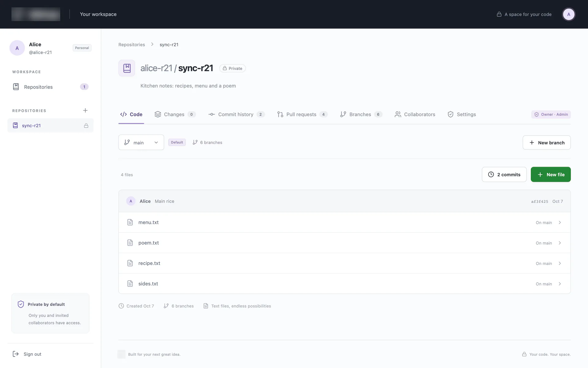Click the New branch button
This screenshot has width=588, height=368.
pyautogui.click(x=547, y=143)
